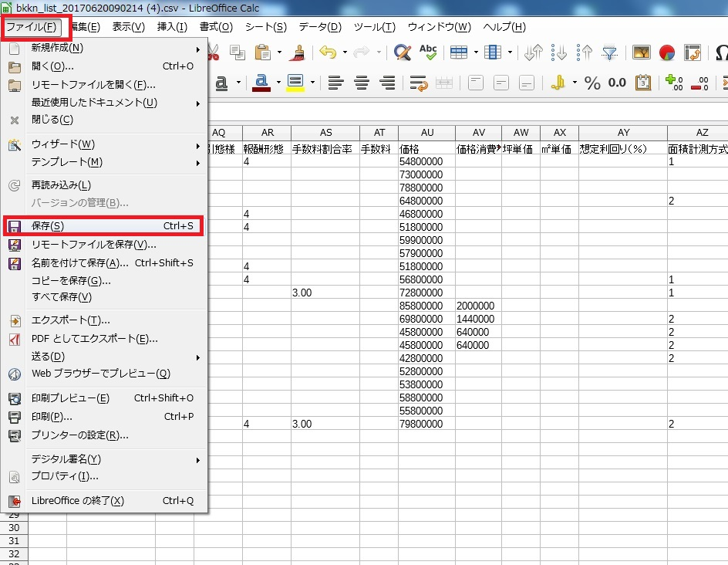Click the yellow background color swatch
This screenshot has width=728, height=565.
(x=295, y=83)
